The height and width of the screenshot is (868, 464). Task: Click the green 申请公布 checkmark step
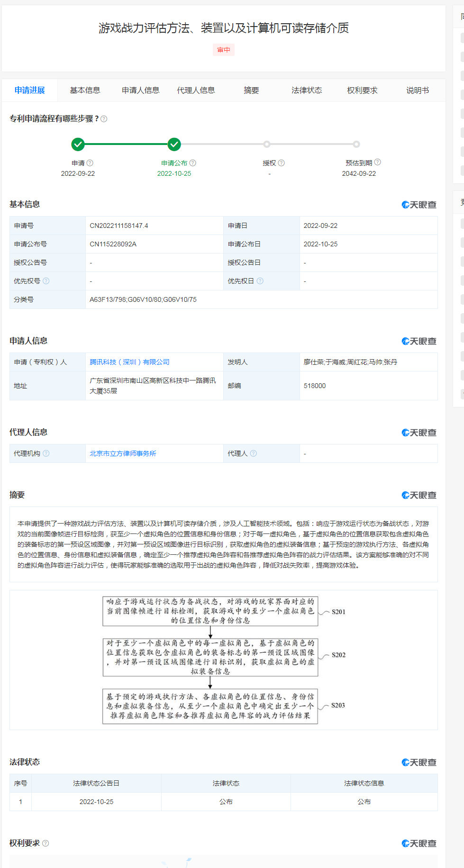174,144
